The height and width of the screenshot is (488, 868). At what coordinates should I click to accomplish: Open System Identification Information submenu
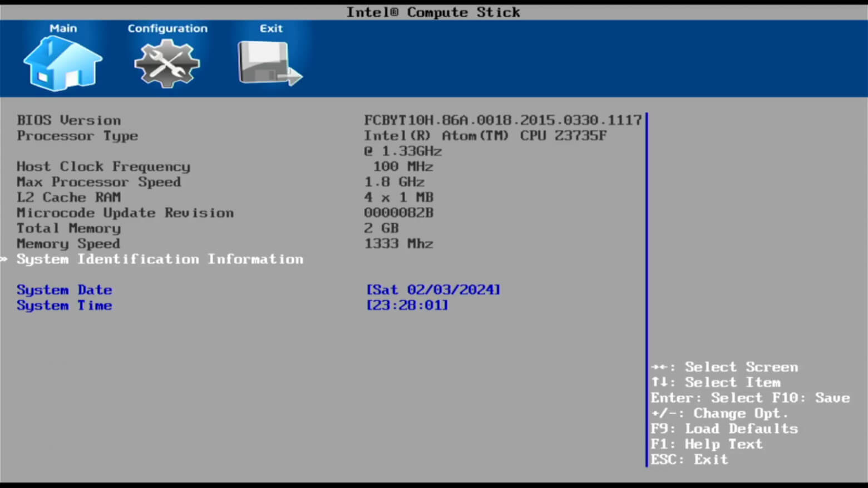pyautogui.click(x=160, y=259)
